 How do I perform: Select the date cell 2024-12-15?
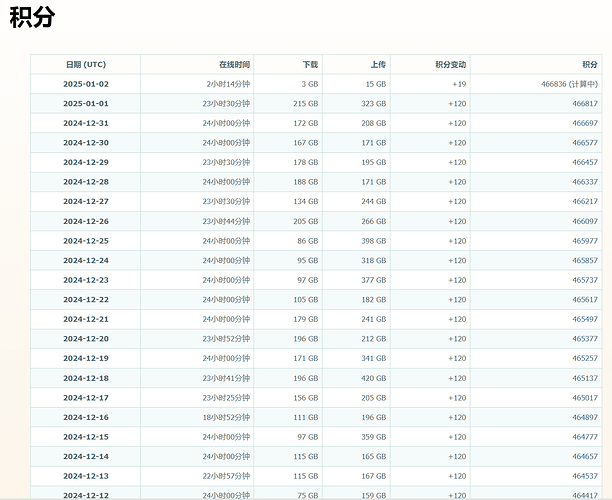86,437
